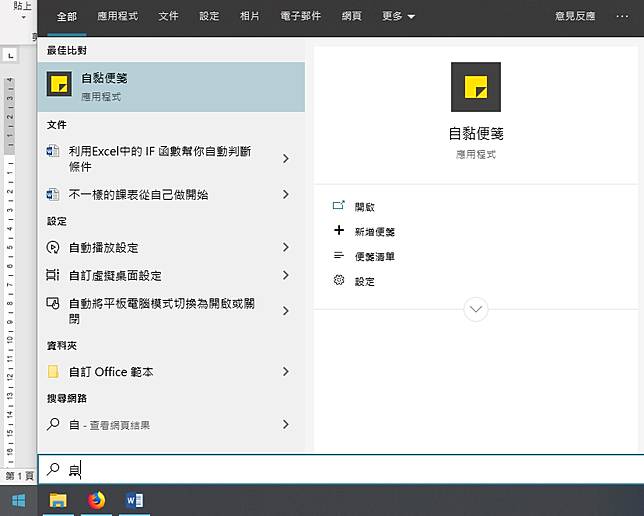This screenshot has height=516, width=644.
Task: Switch to 電子郵件 filter tab
Action: pos(300,16)
